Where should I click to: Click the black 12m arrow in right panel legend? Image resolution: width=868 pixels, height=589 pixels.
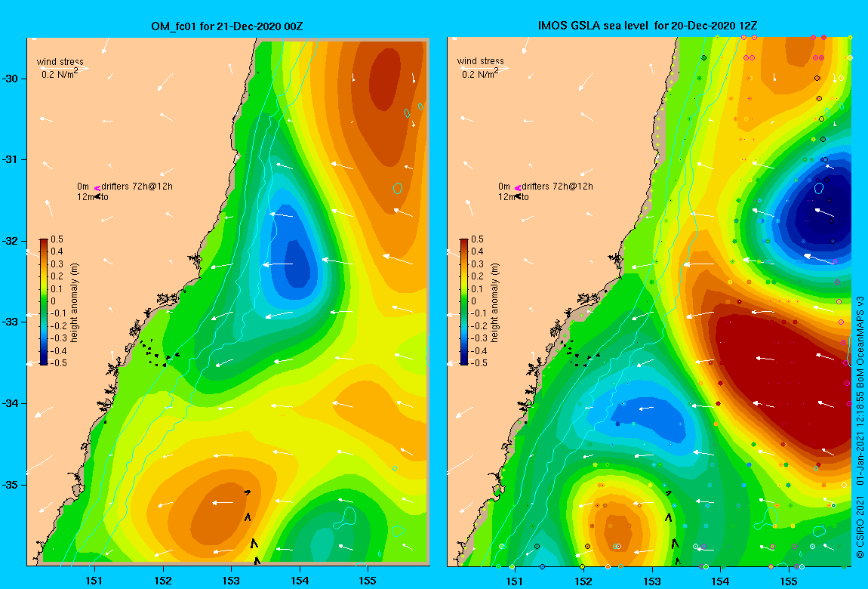pos(518,196)
